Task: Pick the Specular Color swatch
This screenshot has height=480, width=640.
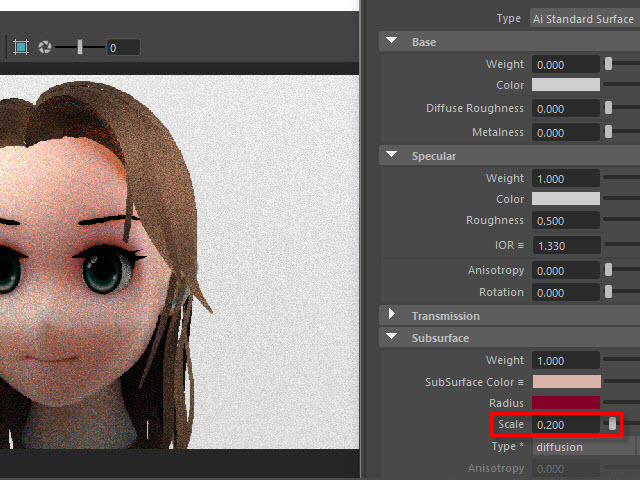Action: [567, 199]
